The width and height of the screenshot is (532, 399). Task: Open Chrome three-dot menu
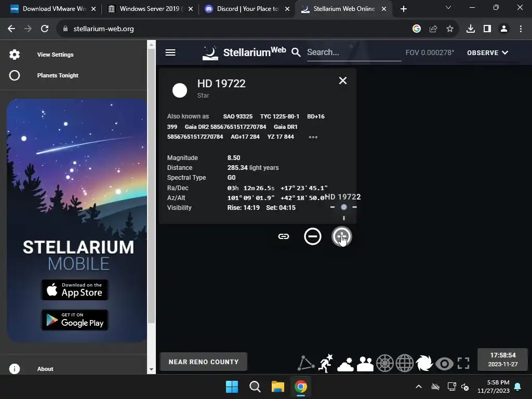point(521,29)
